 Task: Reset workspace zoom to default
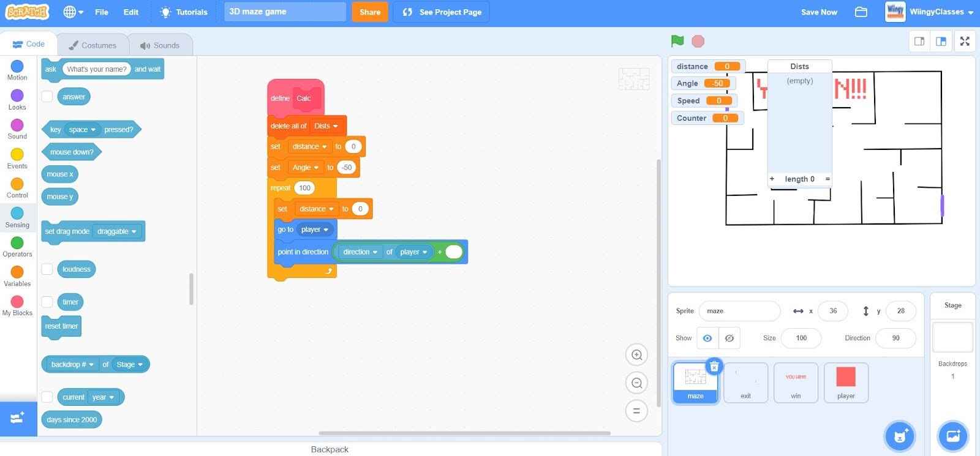(636, 411)
